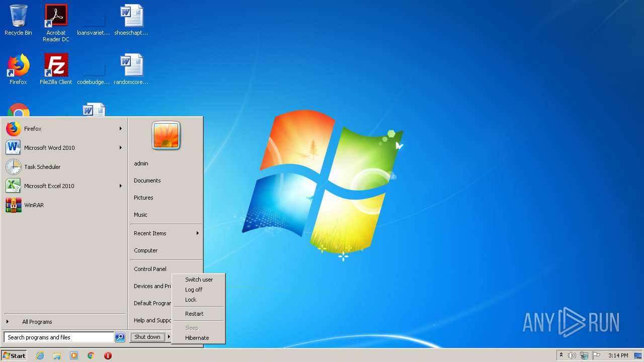This screenshot has width=644, height=362.
Task: Click the 3:14 PM clock
Action: coord(618,355)
